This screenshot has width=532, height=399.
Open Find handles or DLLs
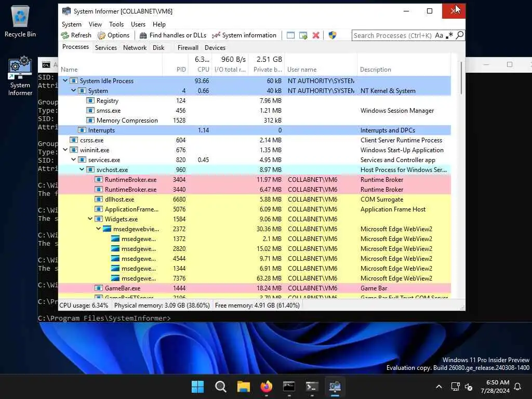(172, 35)
